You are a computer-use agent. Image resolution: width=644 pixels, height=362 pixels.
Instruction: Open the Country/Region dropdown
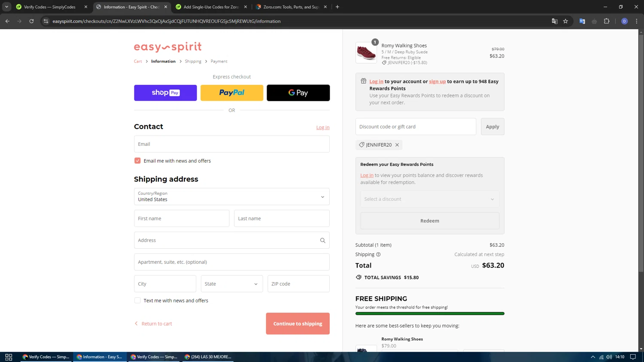point(232,197)
